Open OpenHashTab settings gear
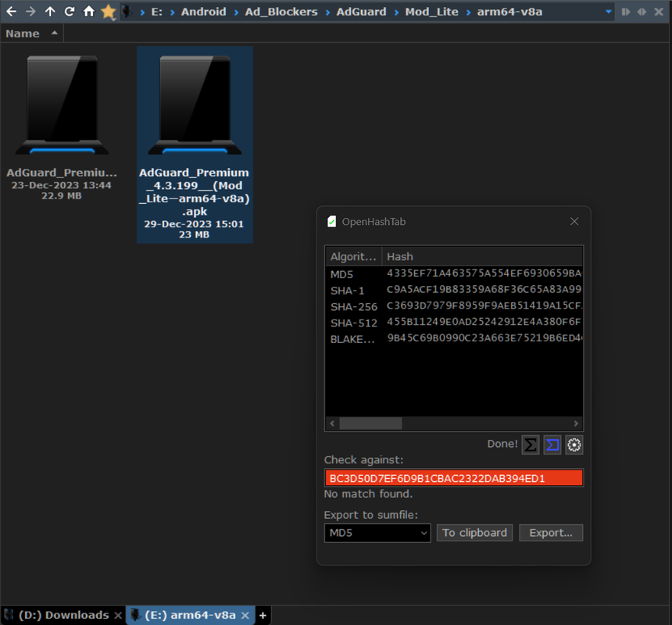This screenshot has width=672, height=625. pos(574,445)
